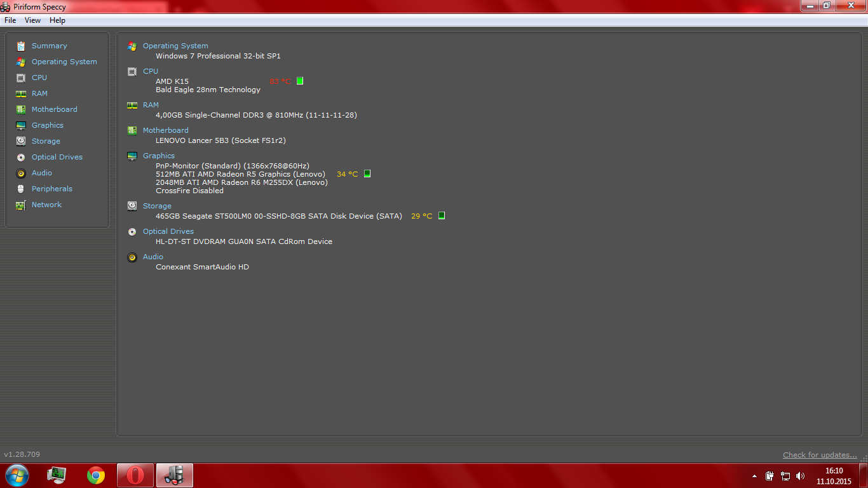The width and height of the screenshot is (868, 488).
Task: Switch to the CPU section
Action: 39,78
